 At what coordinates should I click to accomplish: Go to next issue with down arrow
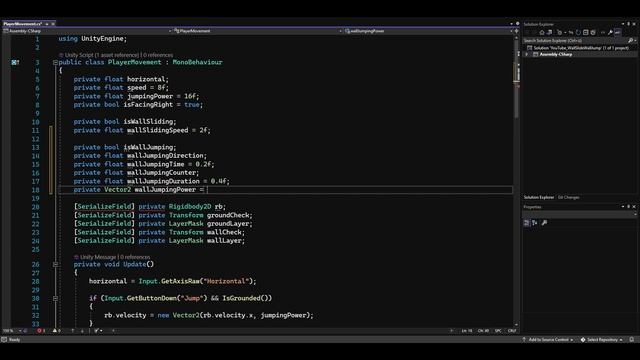[x=82, y=331]
